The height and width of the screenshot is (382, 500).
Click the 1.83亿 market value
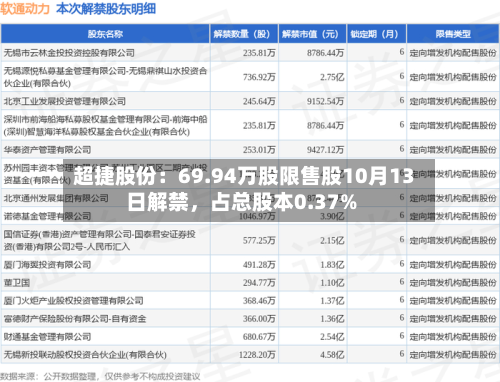332,265
